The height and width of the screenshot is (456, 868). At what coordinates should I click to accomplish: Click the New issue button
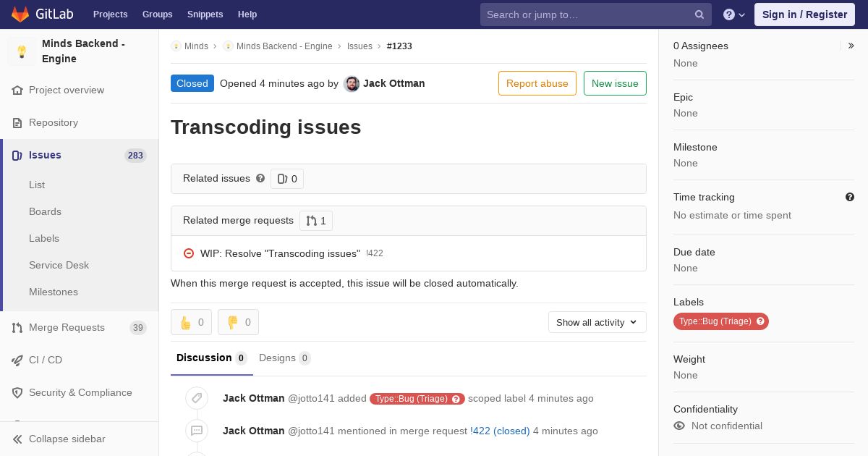point(615,83)
